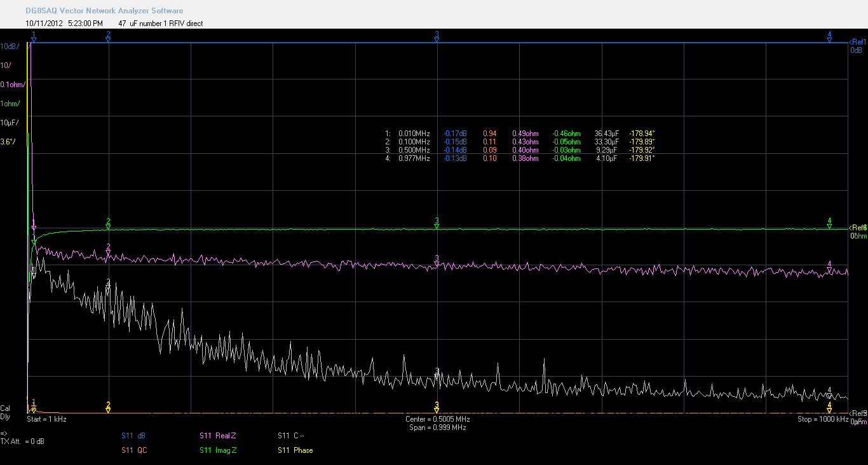
Task: Select the S11 C -- trace label
Action: coord(291,436)
